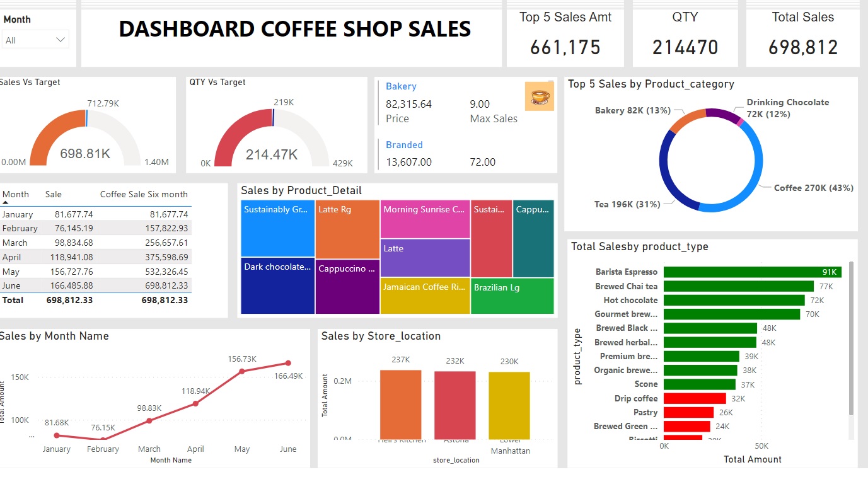Screen dimensions: 868x489
Task: Click the Jamaican Coffee treemap tile
Action: tap(425, 296)
